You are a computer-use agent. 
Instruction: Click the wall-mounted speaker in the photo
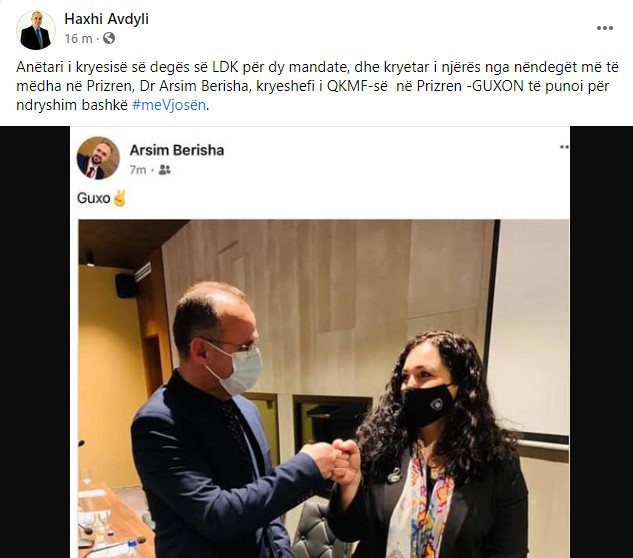tap(125, 285)
